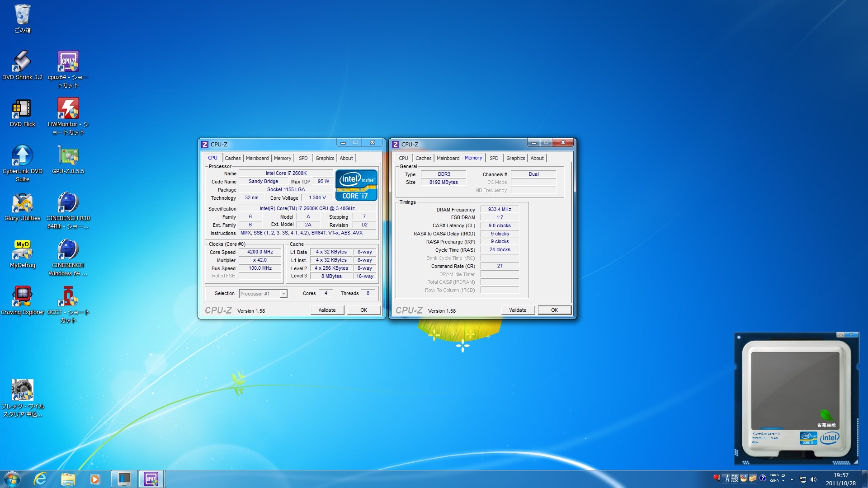This screenshot has width=868, height=488.
Task: Open Windows Media Player from the taskbar
Action: tap(95, 479)
